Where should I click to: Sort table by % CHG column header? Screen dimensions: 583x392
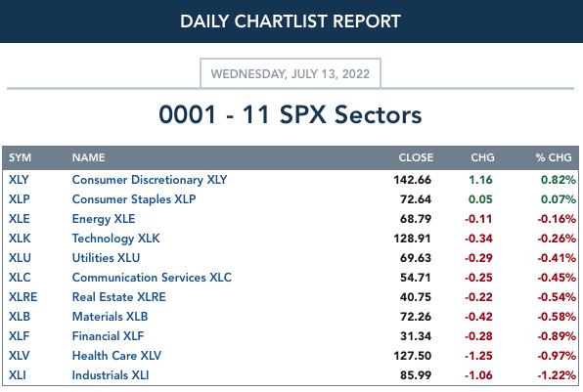554,157
